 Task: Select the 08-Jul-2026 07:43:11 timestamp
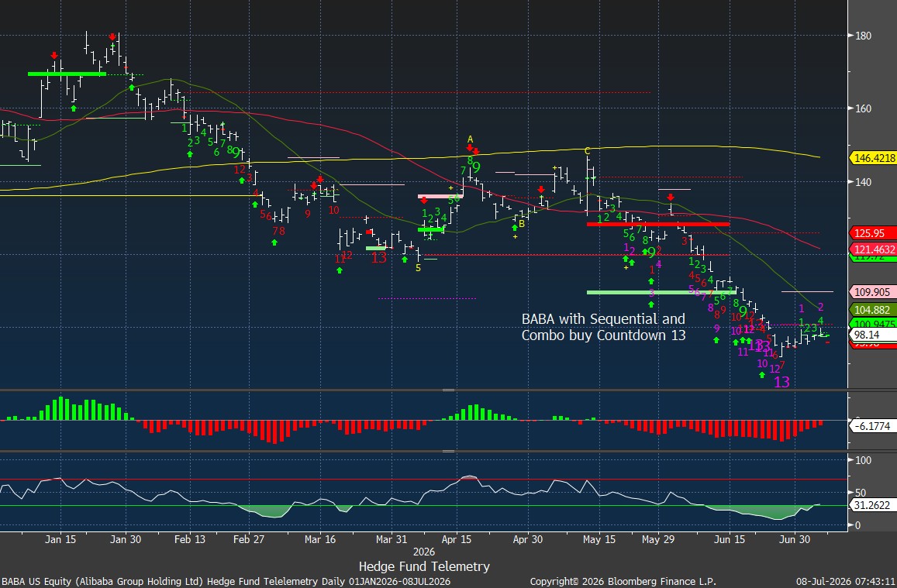tap(846, 582)
